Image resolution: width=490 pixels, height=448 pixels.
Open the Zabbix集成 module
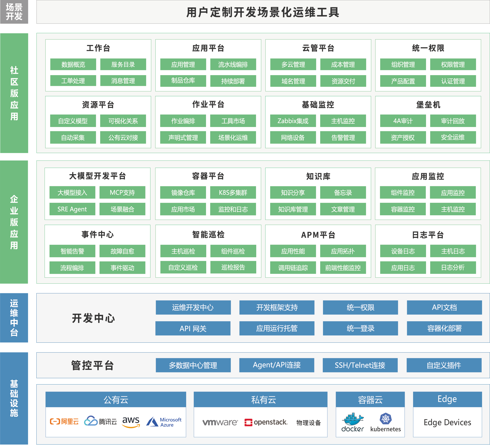[293, 121]
